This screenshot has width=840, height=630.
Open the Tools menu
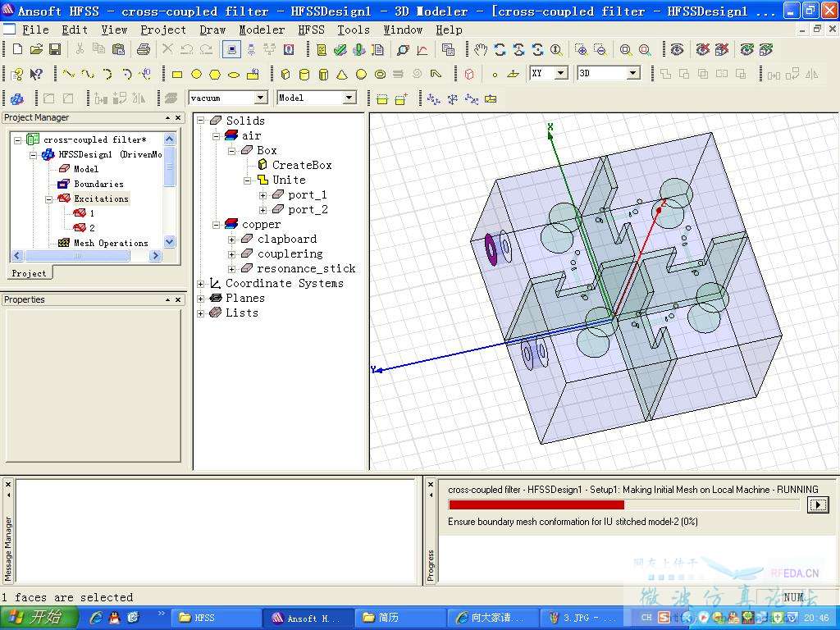click(354, 30)
